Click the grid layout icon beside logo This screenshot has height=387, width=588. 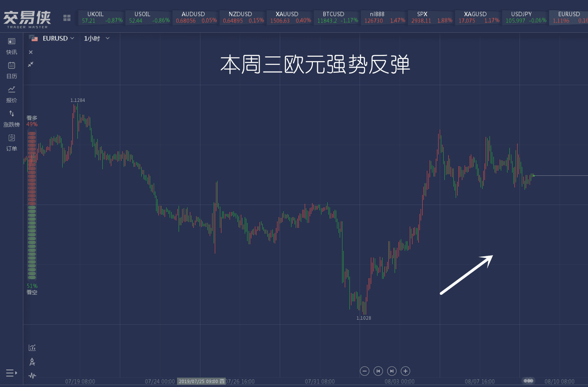[67, 18]
